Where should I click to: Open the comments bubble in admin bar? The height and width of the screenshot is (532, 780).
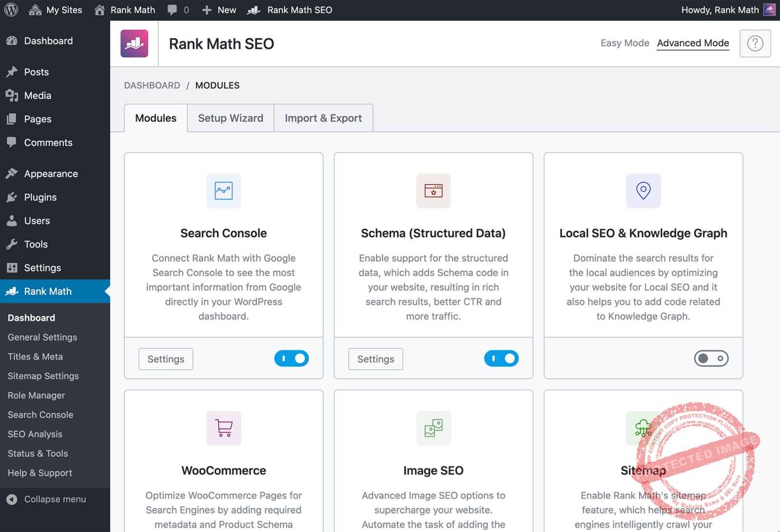(172, 10)
